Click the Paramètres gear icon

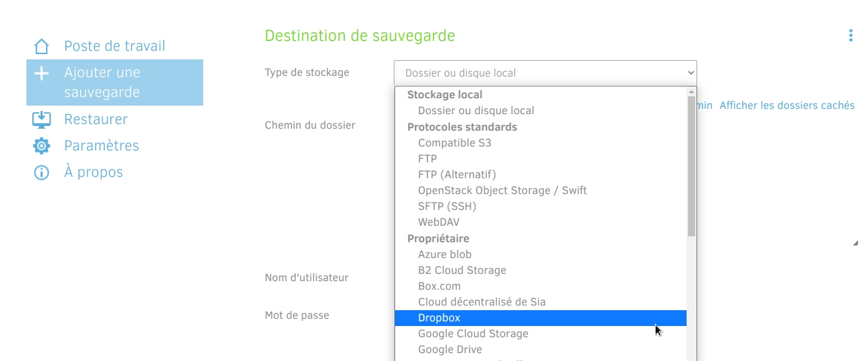[42, 146]
